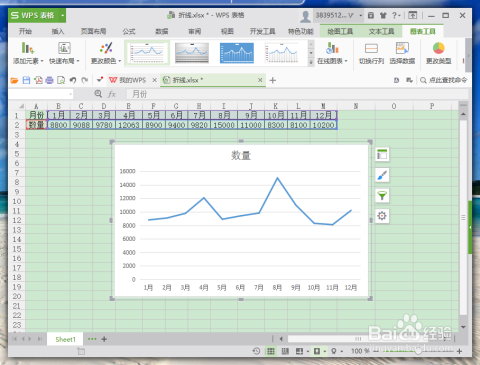This screenshot has width=480, height=365.
Task: Click the Redo arrow icon
Action: [x=85, y=80]
